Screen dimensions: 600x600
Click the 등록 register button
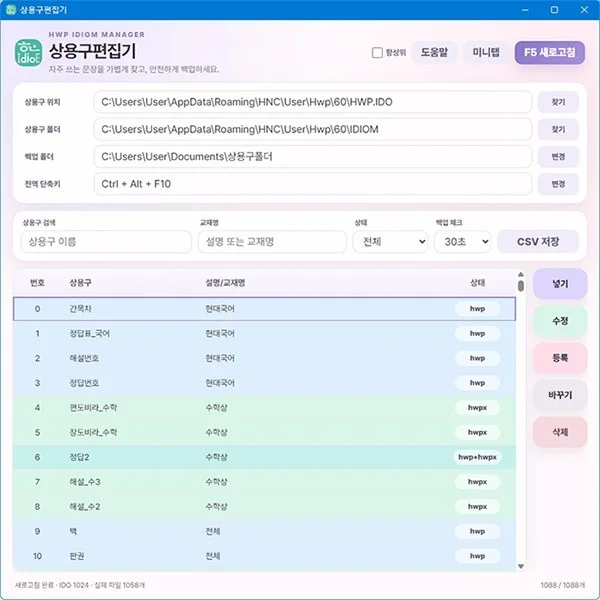click(560, 358)
